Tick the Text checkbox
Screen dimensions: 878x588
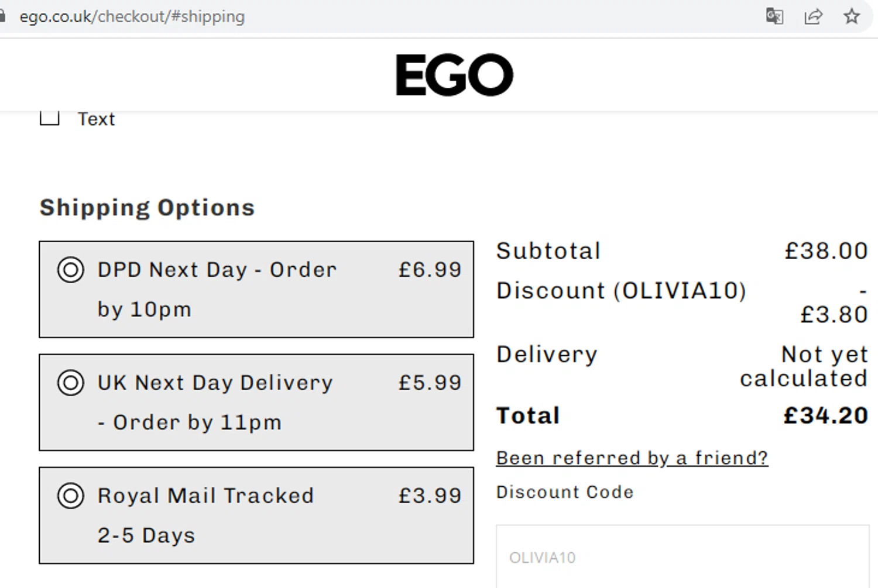(50, 118)
